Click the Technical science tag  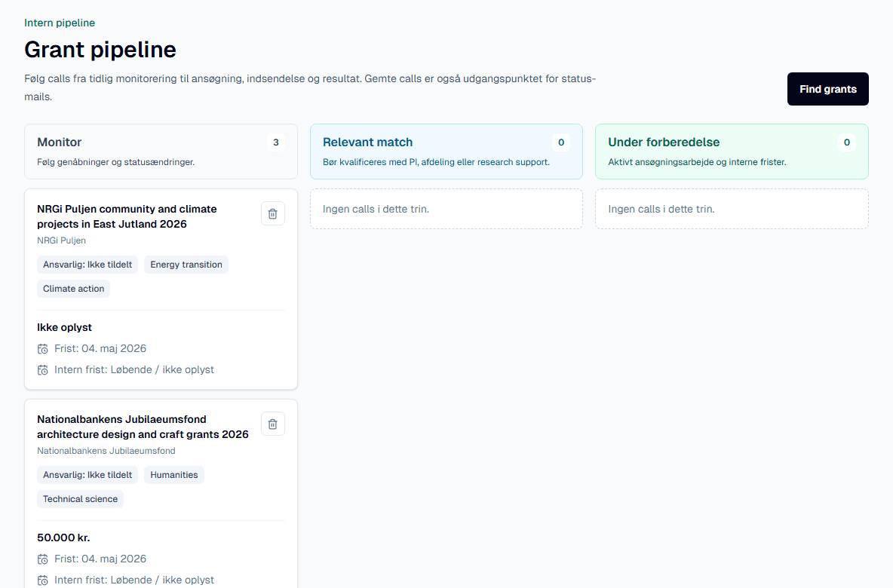pos(80,499)
